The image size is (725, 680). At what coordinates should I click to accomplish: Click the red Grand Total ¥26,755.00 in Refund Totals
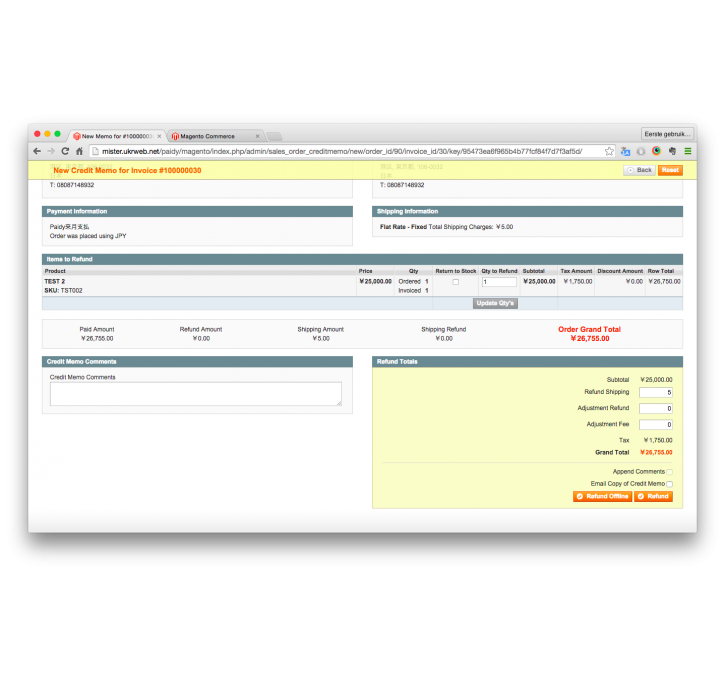(x=656, y=453)
